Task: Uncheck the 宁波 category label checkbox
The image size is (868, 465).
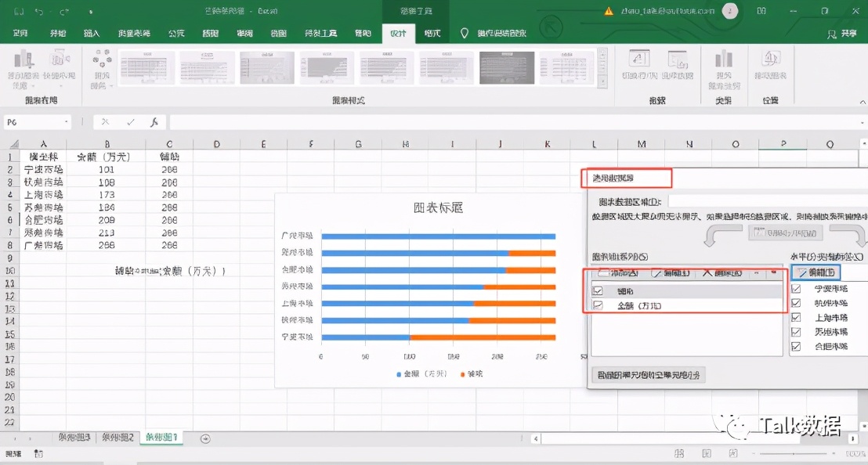Action: point(796,289)
